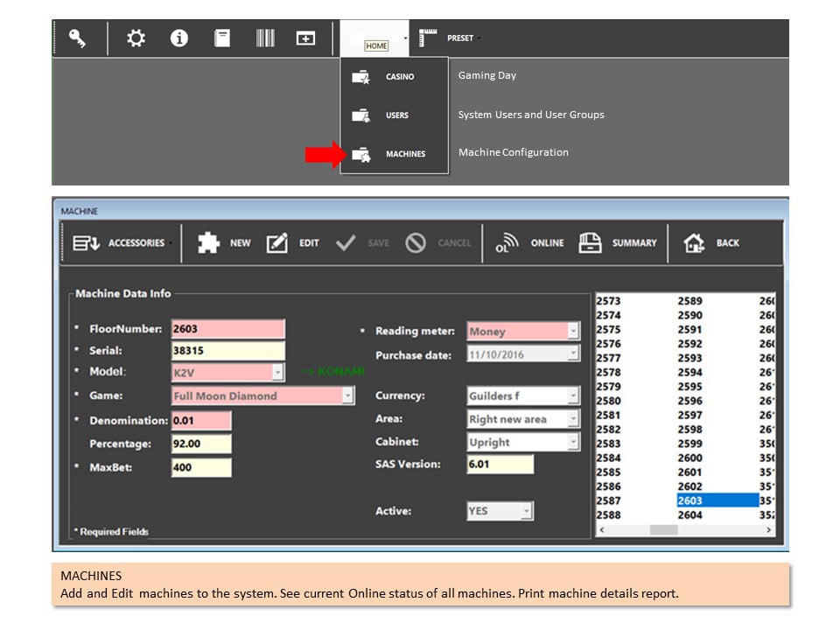
Task: Click the EDIT pencil icon
Action: click(x=277, y=242)
